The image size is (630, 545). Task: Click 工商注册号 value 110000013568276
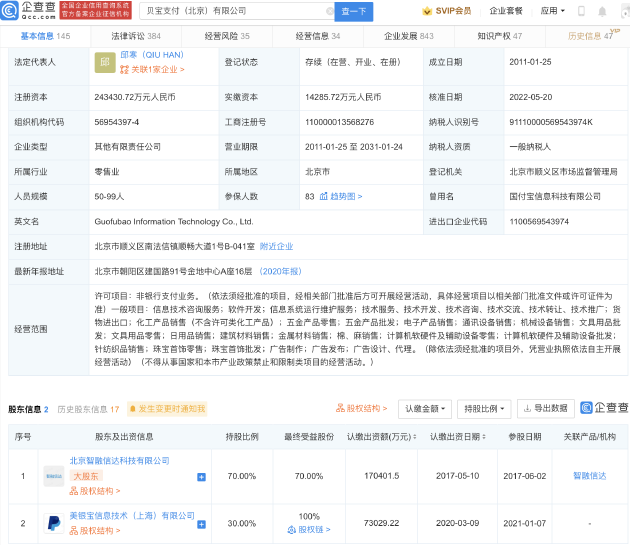pyautogui.click(x=340, y=122)
